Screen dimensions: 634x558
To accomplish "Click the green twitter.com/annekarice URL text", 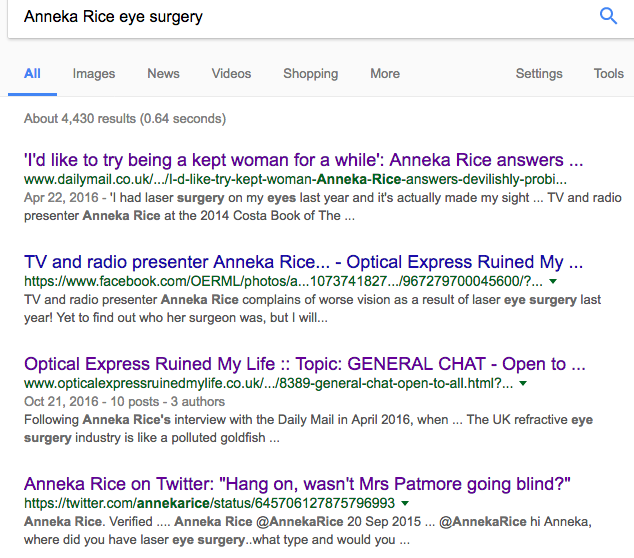I will pos(209,503).
